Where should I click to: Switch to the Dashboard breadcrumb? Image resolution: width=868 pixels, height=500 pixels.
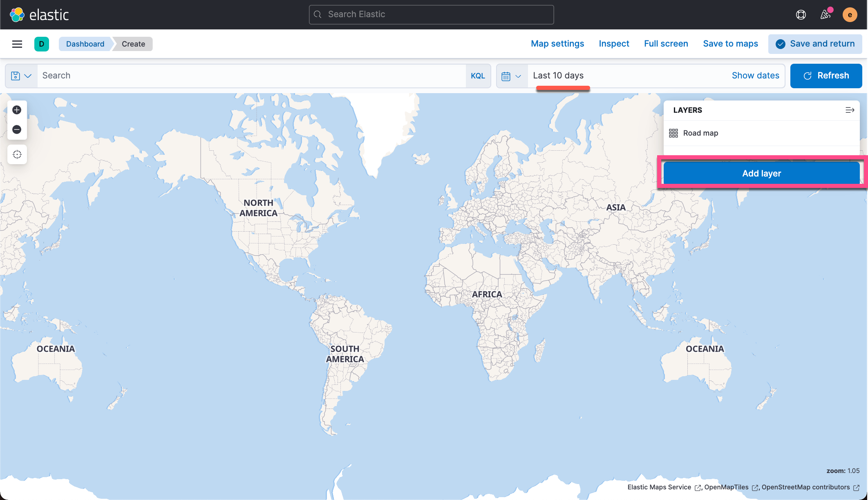pos(85,44)
